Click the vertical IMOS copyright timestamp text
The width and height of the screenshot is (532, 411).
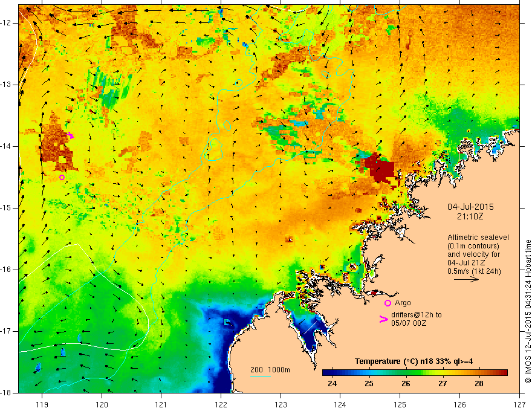528,312
